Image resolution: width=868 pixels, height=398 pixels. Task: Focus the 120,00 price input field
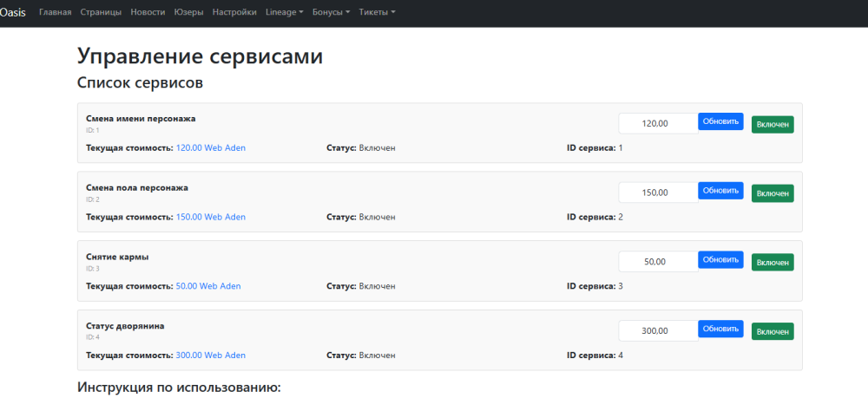point(658,123)
